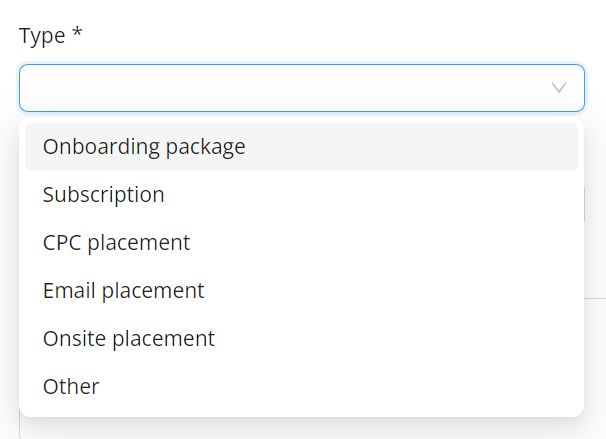Click the Email placement list entry
The height and width of the screenshot is (439, 606).
click(x=300, y=291)
